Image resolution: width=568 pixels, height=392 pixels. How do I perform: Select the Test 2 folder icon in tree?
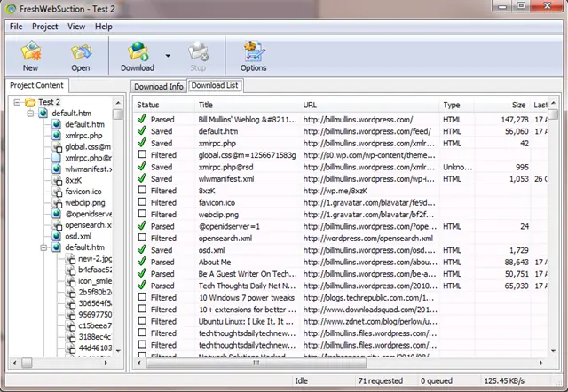coord(29,102)
